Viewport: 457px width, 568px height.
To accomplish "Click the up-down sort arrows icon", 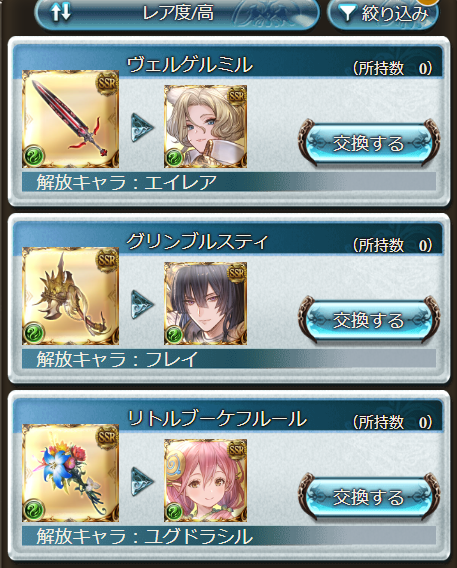I will pos(60,12).
